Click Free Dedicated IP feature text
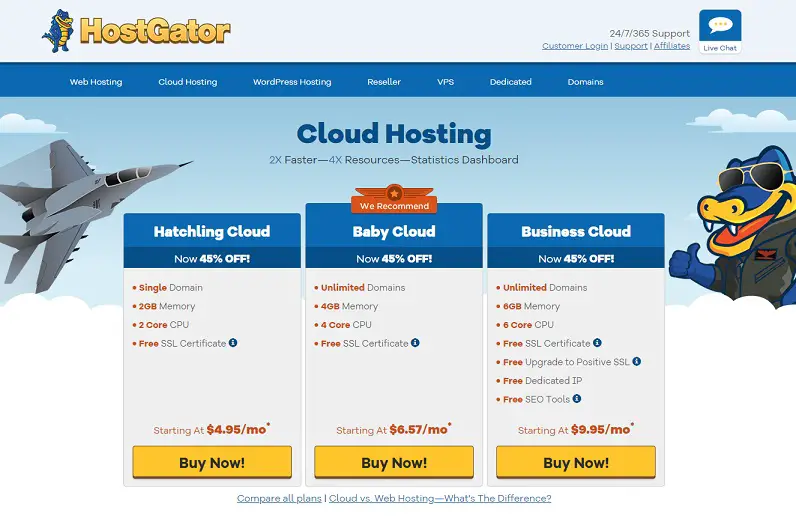This screenshot has width=796, height=516. (x=542, y=380)
